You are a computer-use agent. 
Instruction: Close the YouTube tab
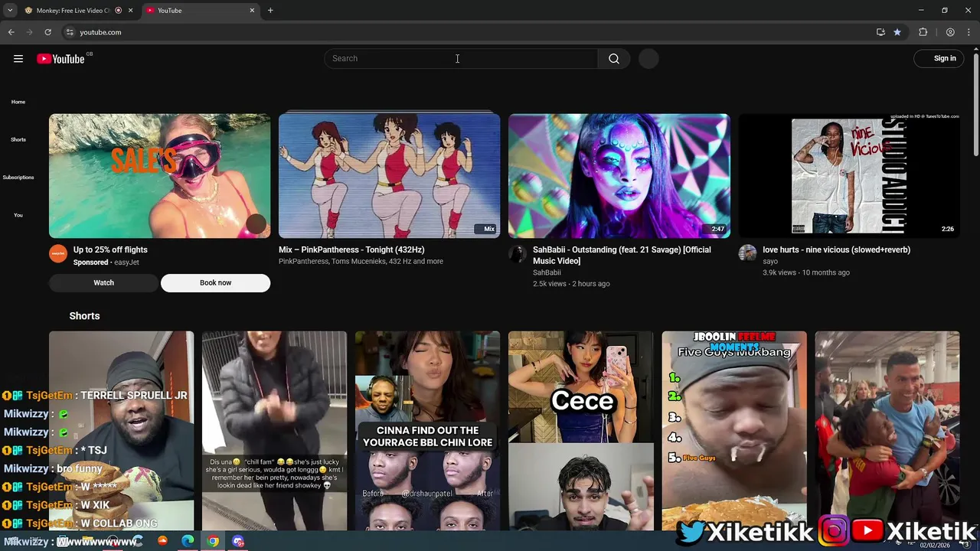coord(252,11)
